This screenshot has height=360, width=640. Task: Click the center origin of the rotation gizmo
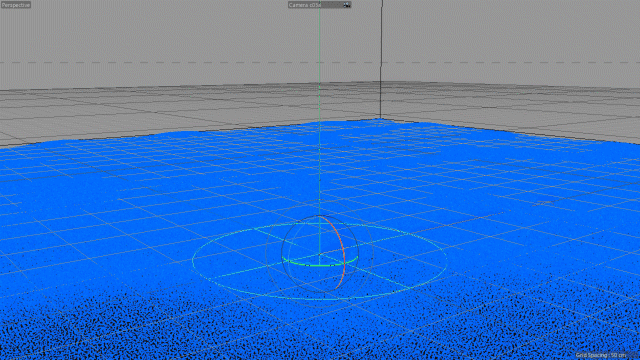pyautogui.click(x=320, y=254)
